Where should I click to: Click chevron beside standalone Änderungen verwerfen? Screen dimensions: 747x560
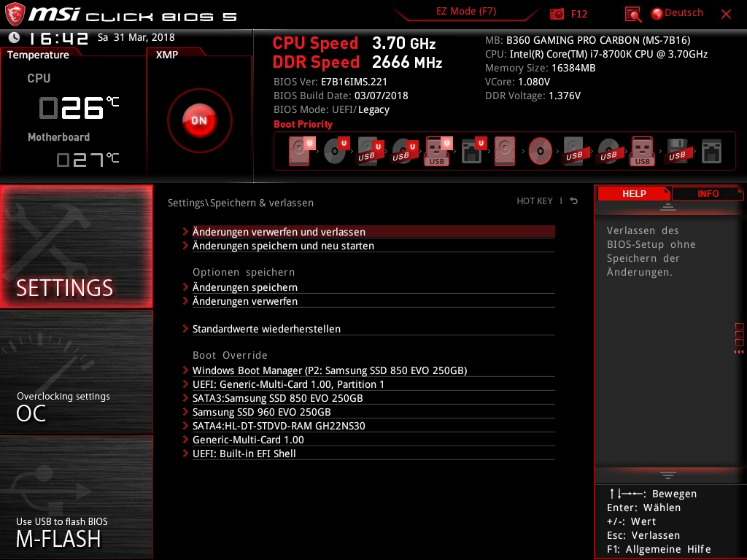185,301
